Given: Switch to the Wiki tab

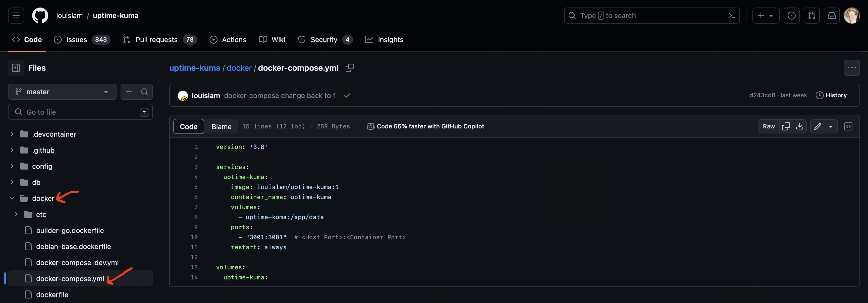Looking at the screenshot, I should click(x=272, y=39).
